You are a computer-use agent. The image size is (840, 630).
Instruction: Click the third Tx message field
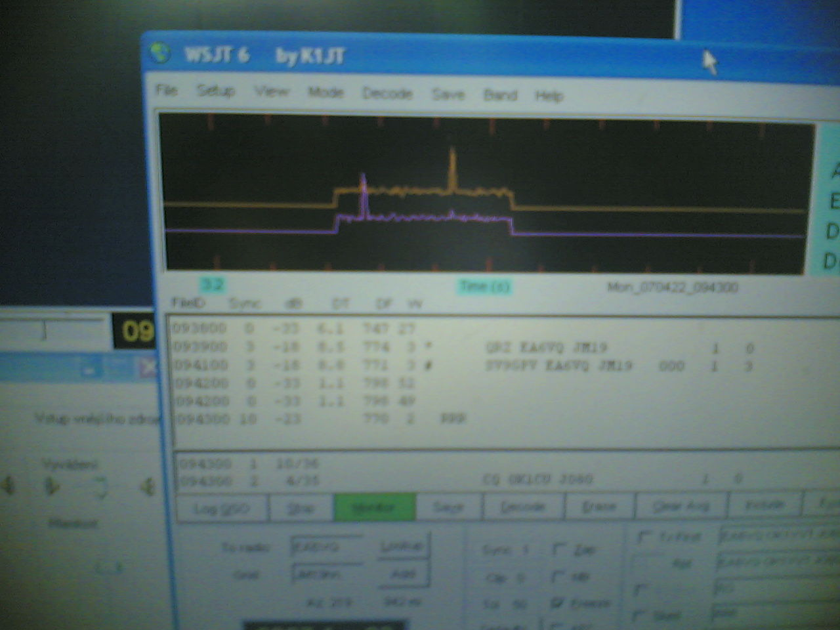coord(776,588)
